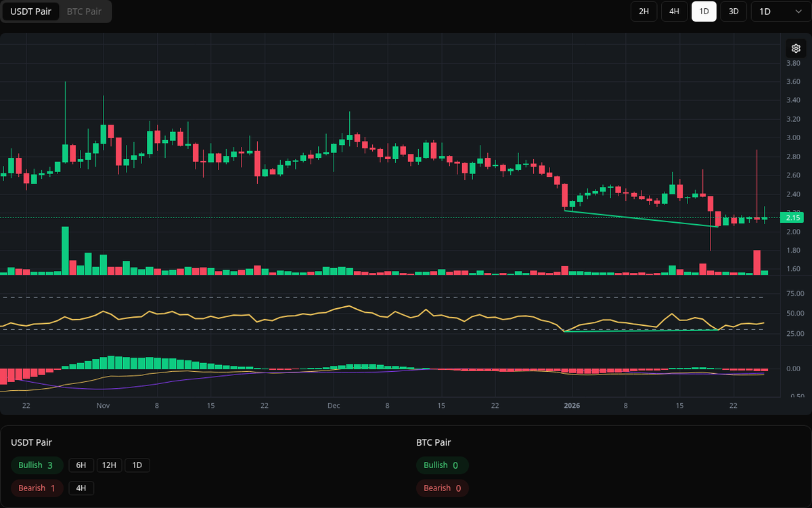
Task: Click the Bullish 0 badge under BTC Pair
Action: [442, 465]
